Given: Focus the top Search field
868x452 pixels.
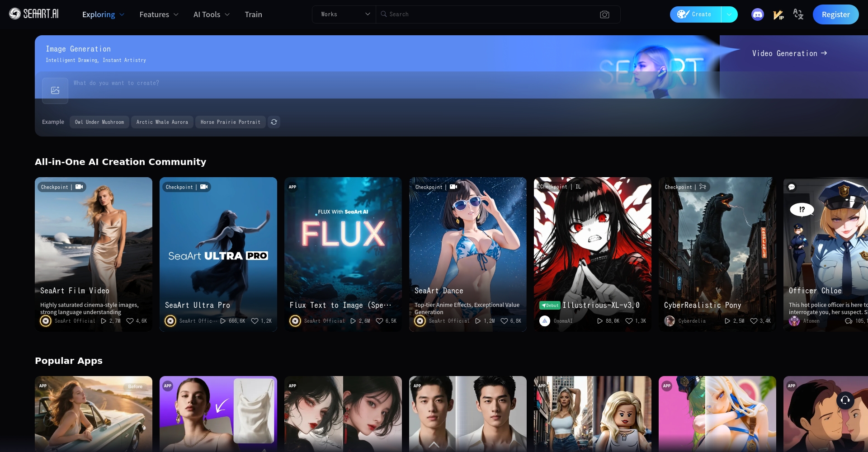Looking at the screenshot, I should click(491, 14).
